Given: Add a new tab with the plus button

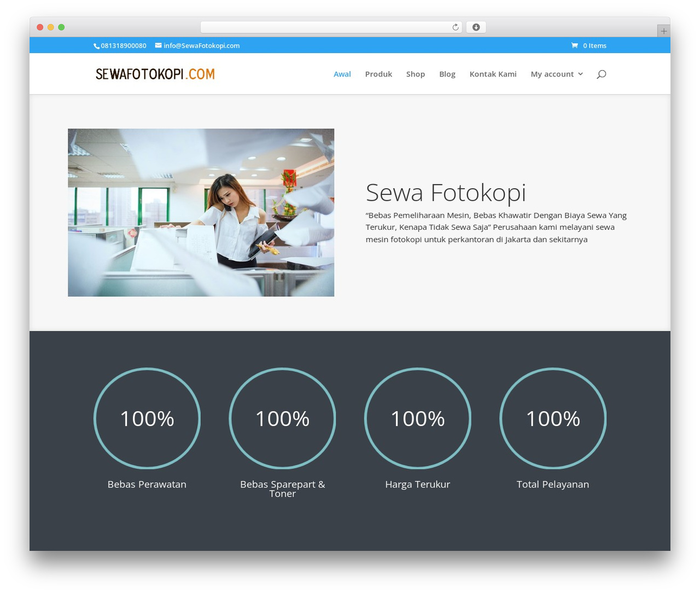Looking at the screenshot, I should 663,31.
